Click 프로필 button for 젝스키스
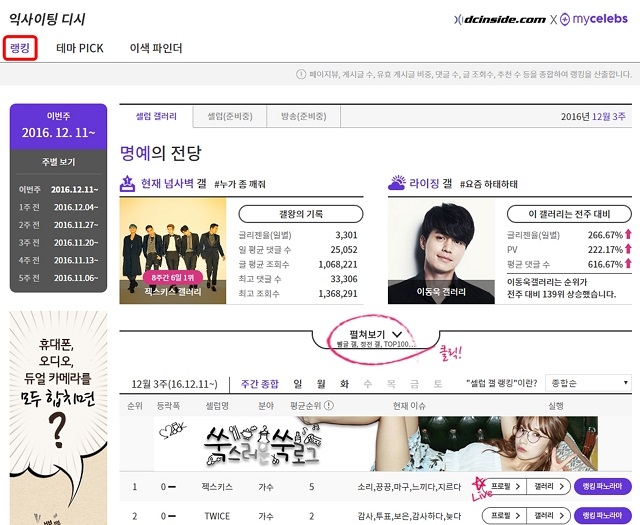The image size is (640, 525). coord(505,486)
